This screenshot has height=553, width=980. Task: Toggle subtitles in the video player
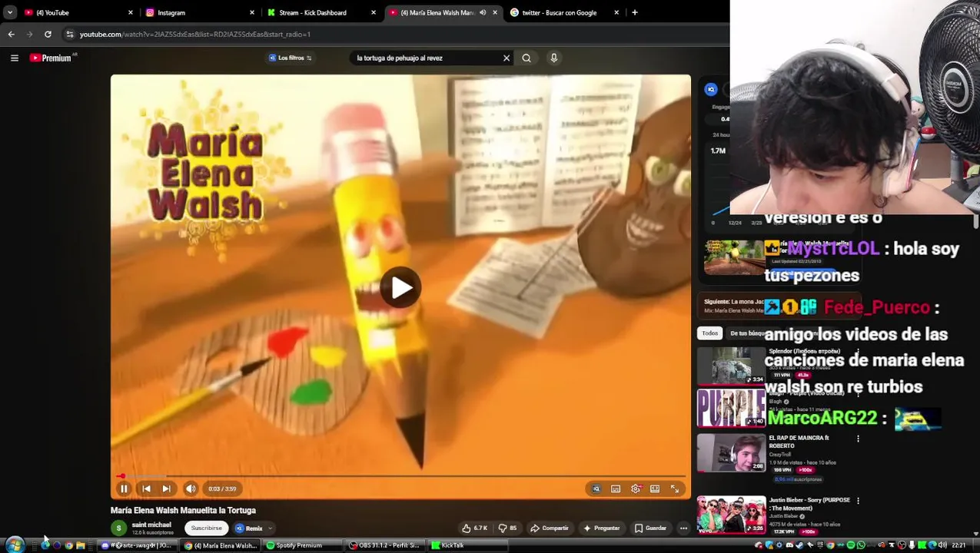tap(616, 488)
